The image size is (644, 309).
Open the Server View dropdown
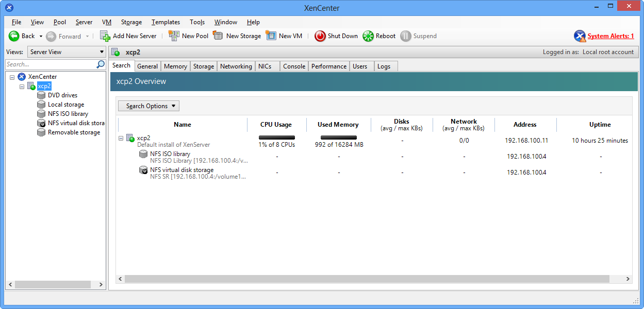pyautogui.click(x=67, y=52)
